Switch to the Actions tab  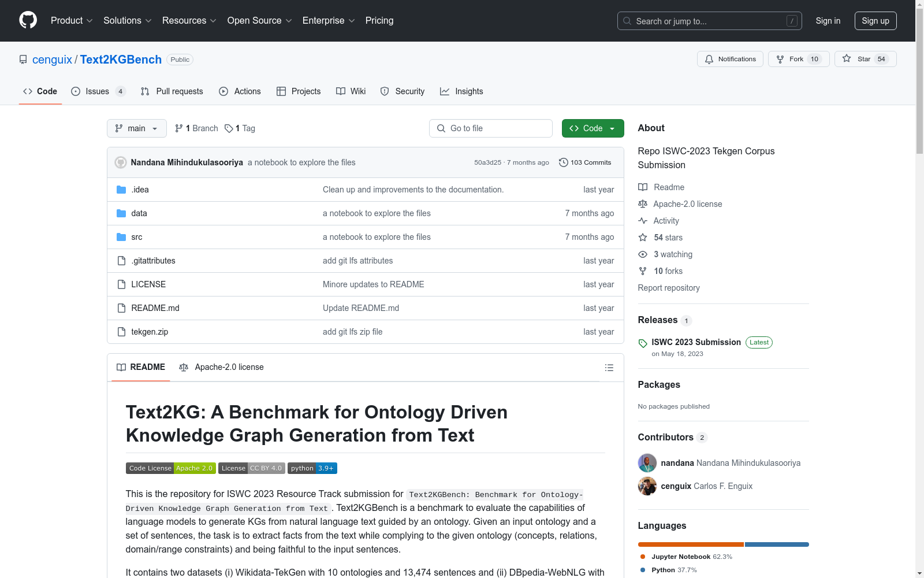240,91
